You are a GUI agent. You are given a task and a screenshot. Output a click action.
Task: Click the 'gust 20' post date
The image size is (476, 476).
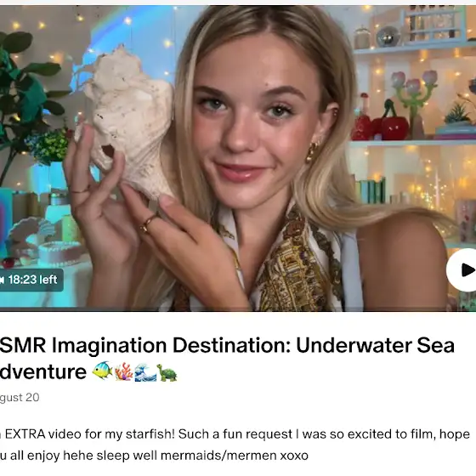(20, 398)
